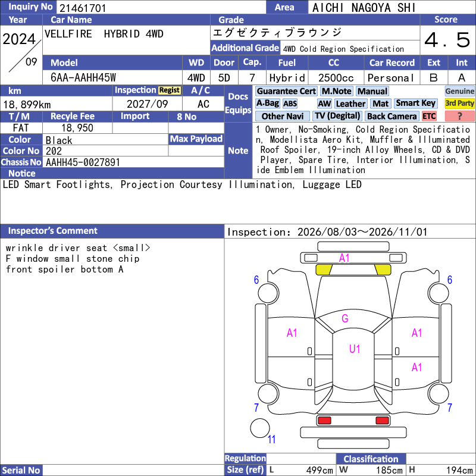Click the AW alloy wheel badge
476x476 pixels.
(x=324, y=104)
